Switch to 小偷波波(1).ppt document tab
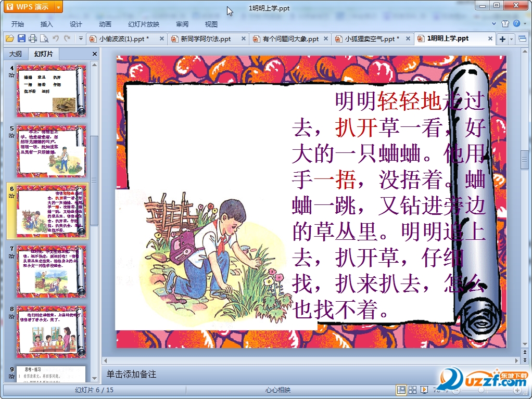The height and width of the screenshot is (399, 532). (123, 39)
